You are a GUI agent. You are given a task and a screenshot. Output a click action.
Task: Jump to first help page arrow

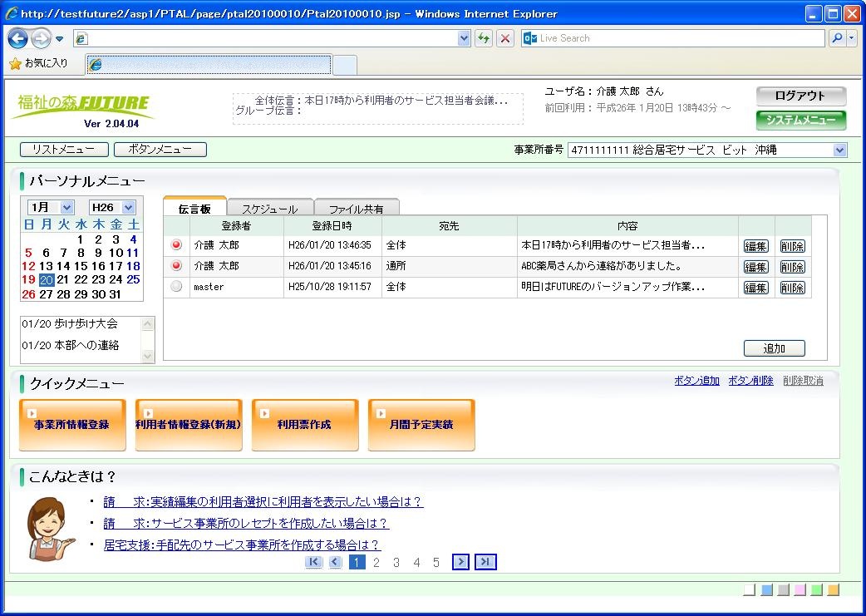pos(313,562)
